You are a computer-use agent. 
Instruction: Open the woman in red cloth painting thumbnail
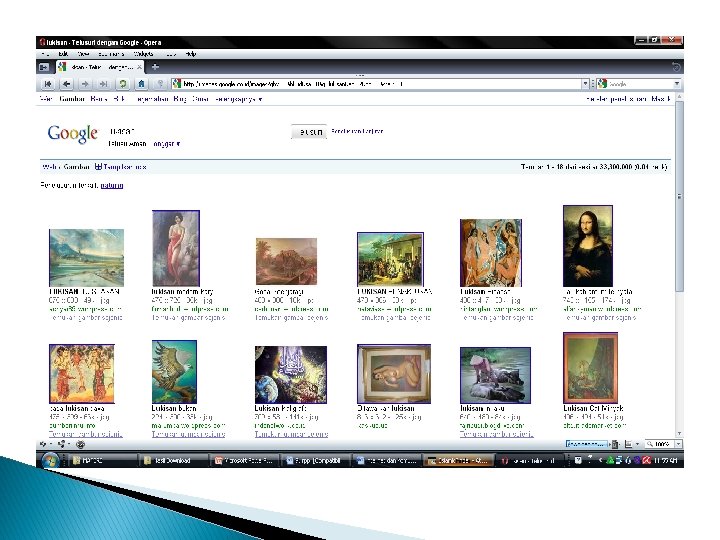pyautogui.click(x=176, y=248)
